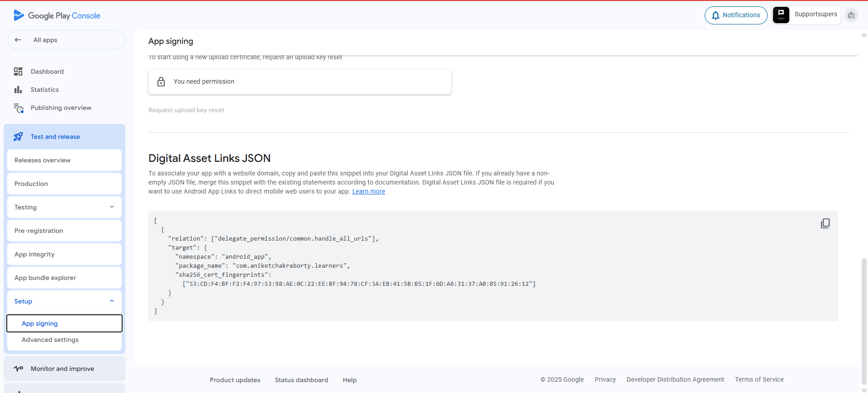This screenshot has height=393, width=868.
Task: Click the Test and release rocket icon
Action: coord(18,137)
